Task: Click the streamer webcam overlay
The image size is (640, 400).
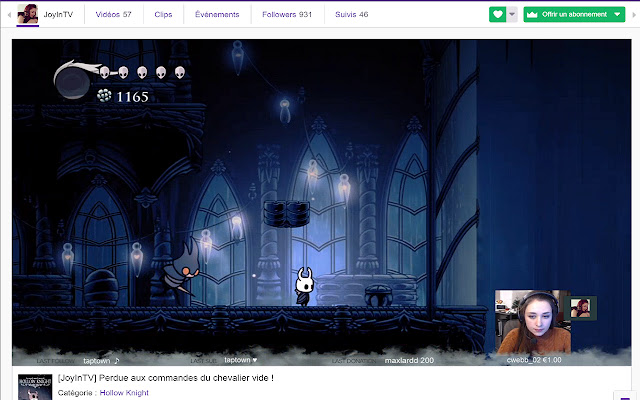Action: tap(533, 321)
